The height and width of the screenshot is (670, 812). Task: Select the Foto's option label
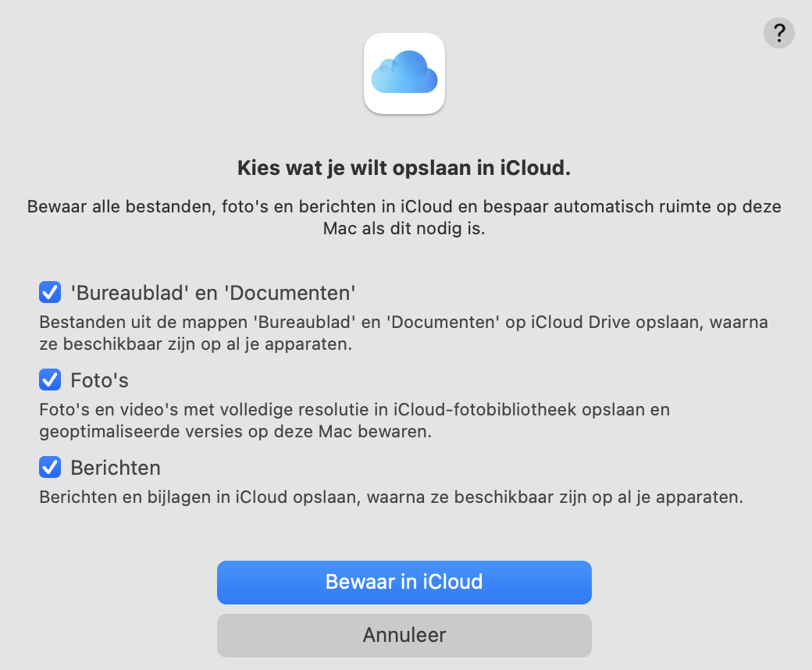99,380
